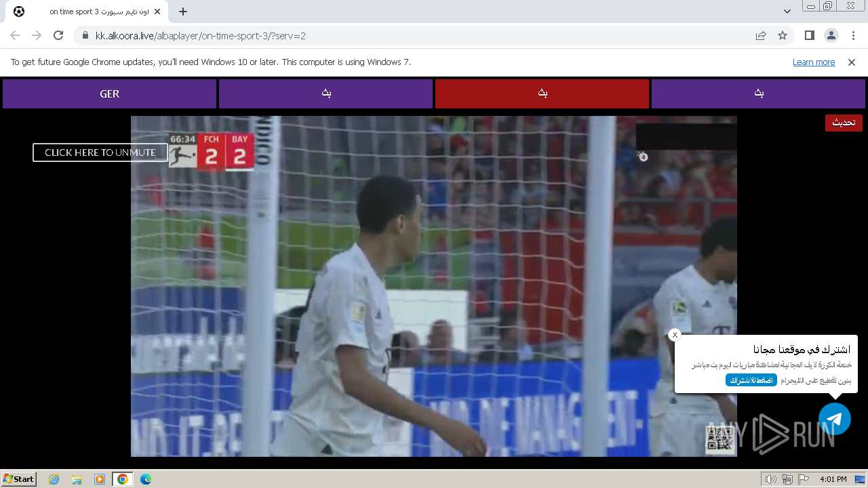
Task: Open File Explorer from taskbar
Action: coord(77,479)
